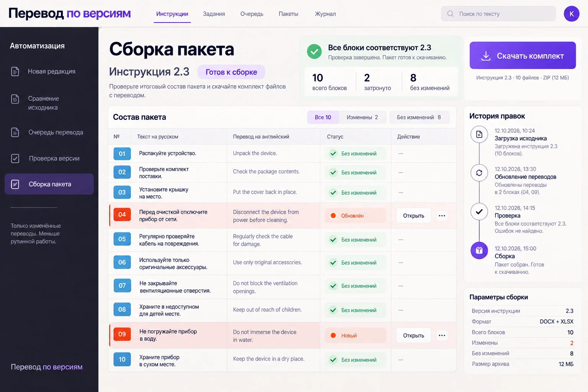
Task: Click the Формат value DOCX + XLSX
Action: pyautogui.click(x=557, y=322)
